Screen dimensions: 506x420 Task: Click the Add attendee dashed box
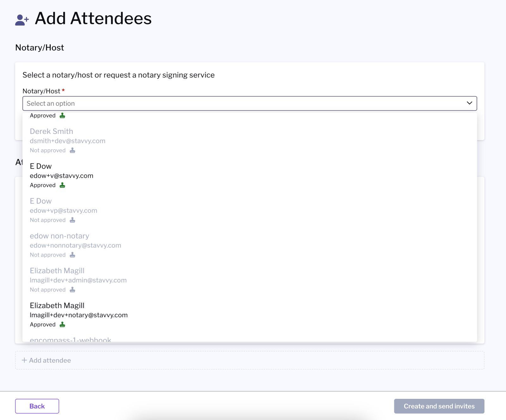pos(250,360)
